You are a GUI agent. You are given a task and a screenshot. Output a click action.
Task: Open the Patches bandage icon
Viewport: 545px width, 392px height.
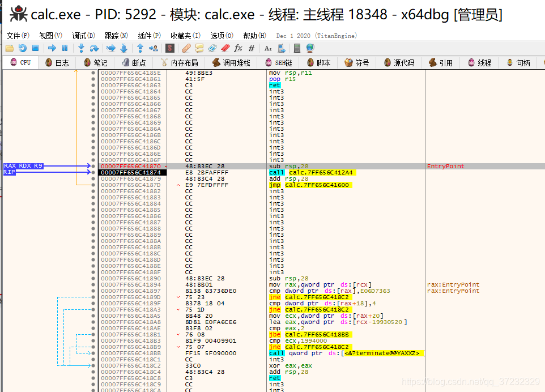(x=186, y=48)
